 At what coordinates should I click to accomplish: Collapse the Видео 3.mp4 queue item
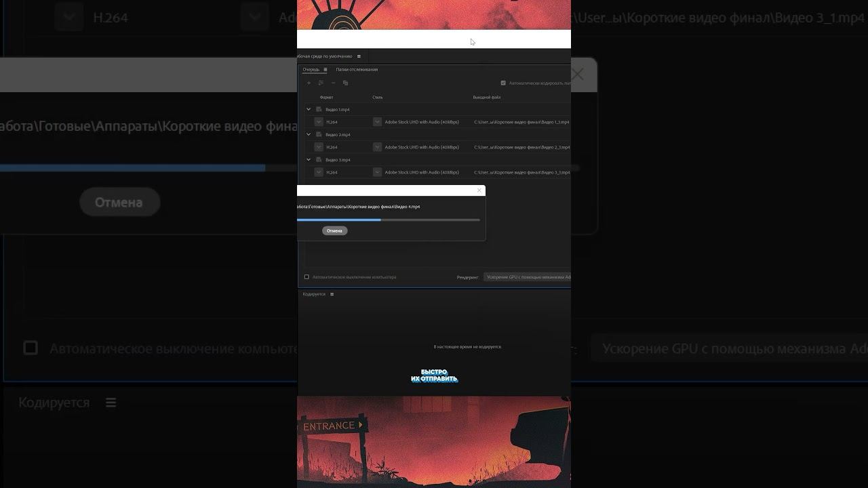tap(309, 159)
